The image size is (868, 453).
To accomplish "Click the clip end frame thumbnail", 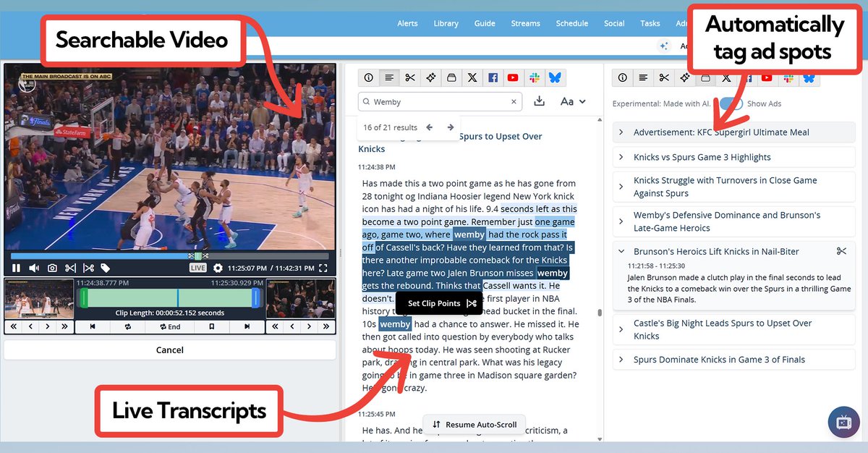I will (x=300, y=298).
